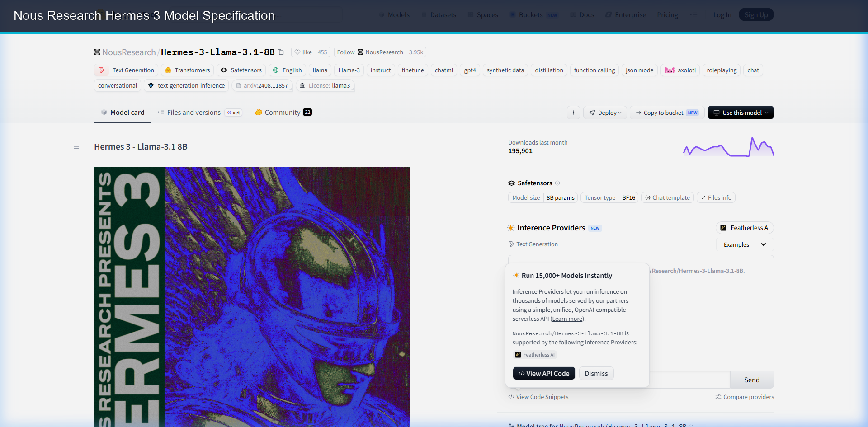868x427 pixels.
Task: Click the Tensor type BF16 badge
Action: tap(609, 197)
